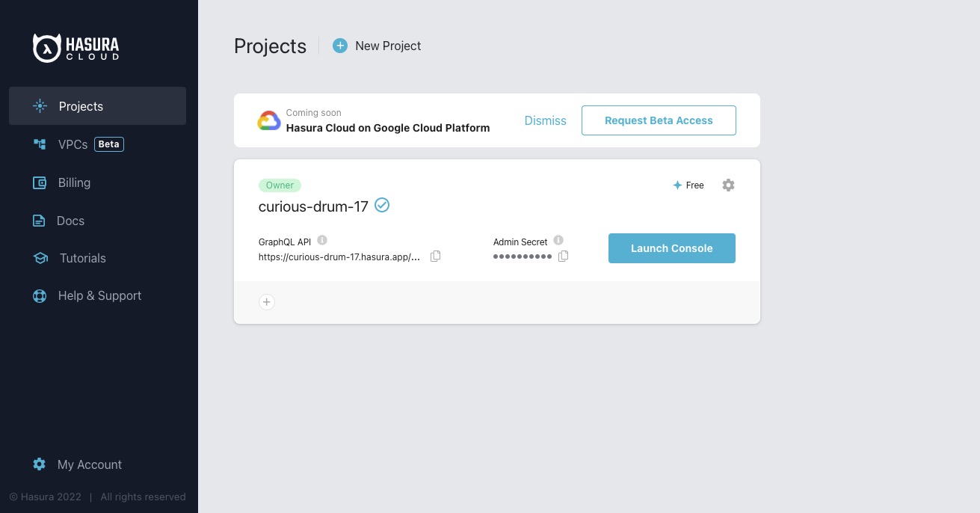
Task: Show GraphQL API info tooltip icon
Action: point(322,240)
